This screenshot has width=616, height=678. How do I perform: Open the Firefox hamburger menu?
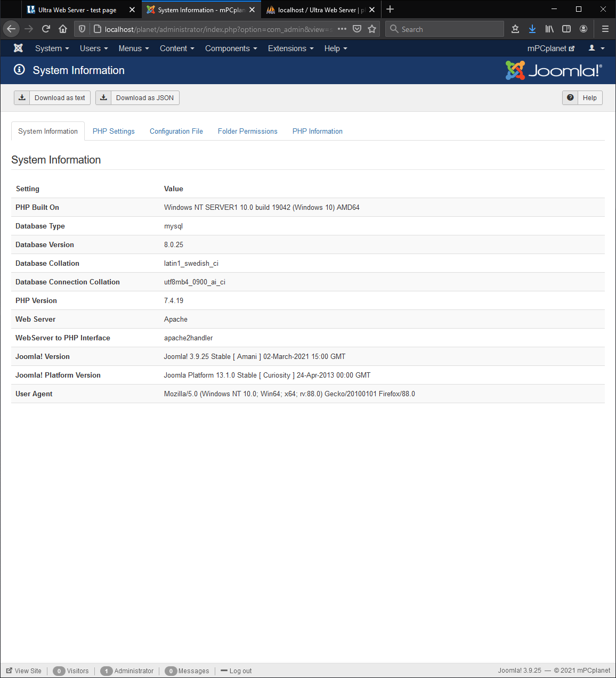pos(605,29)
